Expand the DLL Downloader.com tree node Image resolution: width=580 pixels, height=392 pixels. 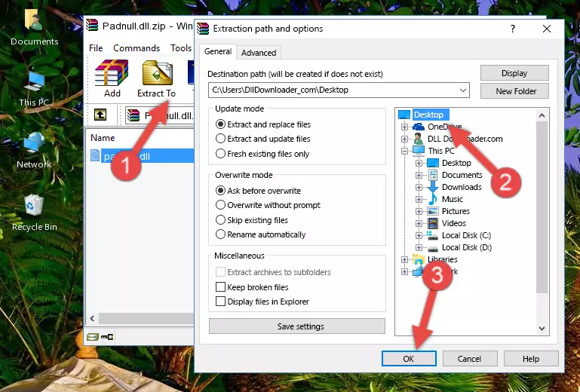click(x=404, y=139)
